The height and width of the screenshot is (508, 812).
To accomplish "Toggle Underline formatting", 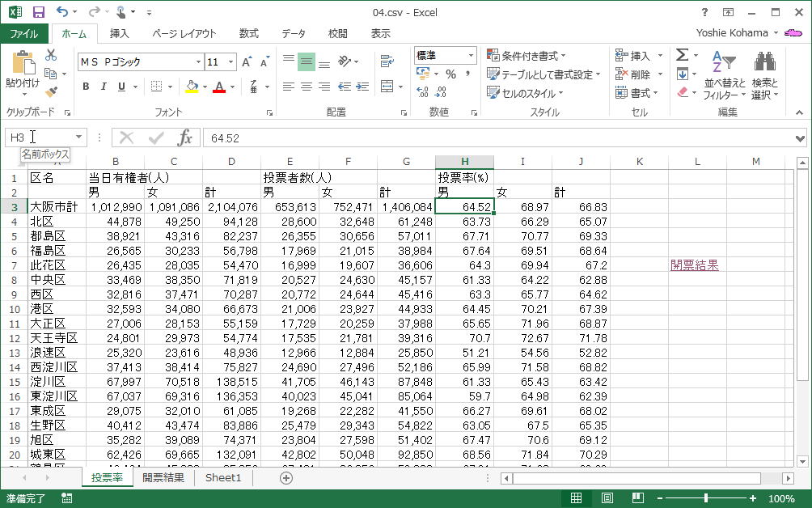I will pos(121,87).
